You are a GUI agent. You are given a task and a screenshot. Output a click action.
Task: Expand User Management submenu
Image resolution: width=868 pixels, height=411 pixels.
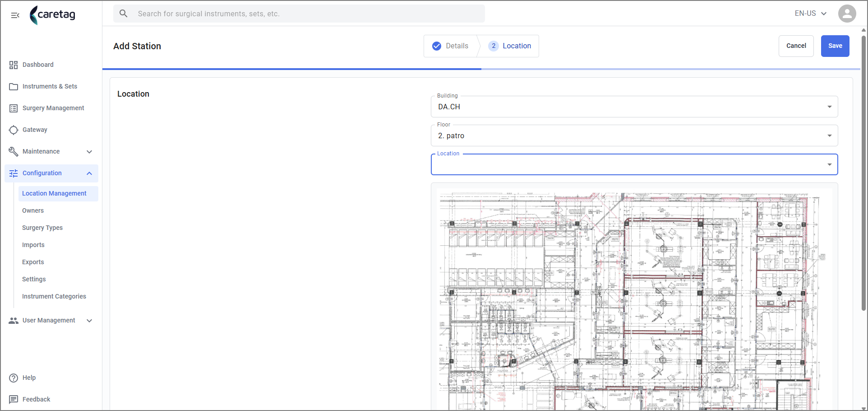click(51, 321)
